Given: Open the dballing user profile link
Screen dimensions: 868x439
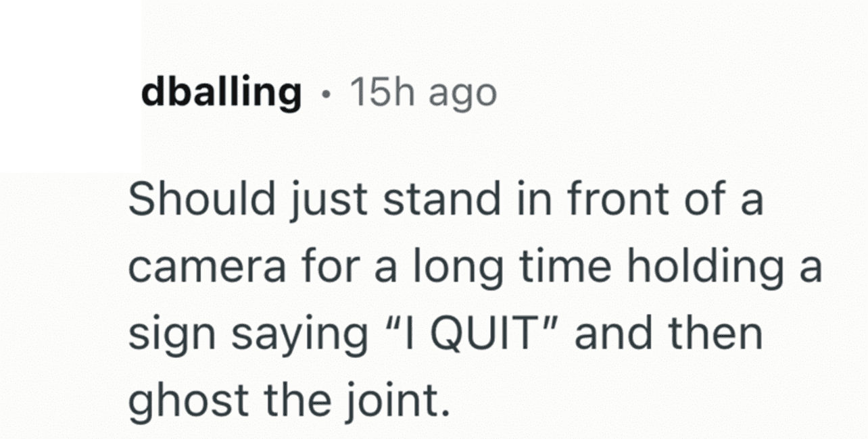Looking at the screenshot, I should point(221,93).
